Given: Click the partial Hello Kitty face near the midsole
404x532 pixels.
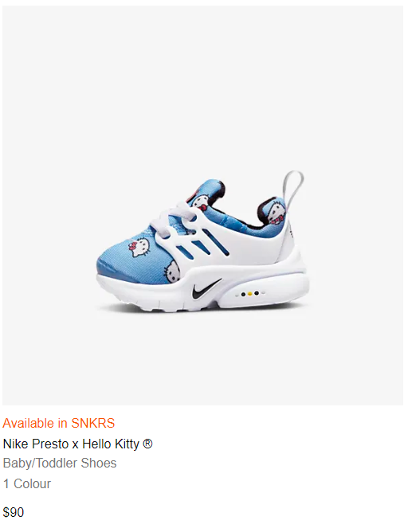Looking at the screenshot, I should click(172, 272).
